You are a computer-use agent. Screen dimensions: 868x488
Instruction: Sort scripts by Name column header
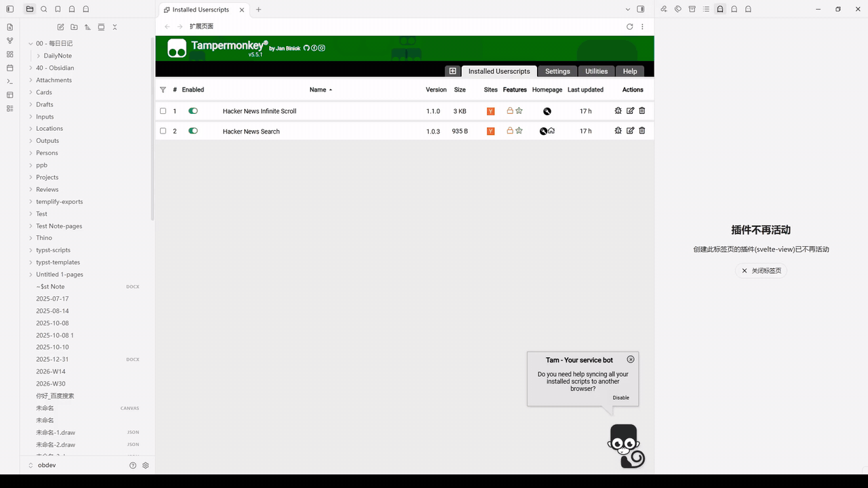[x=321, y=89]
